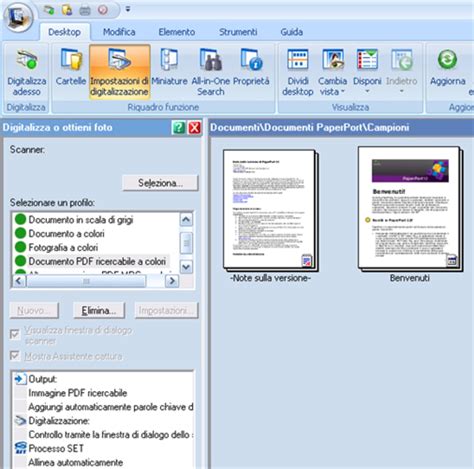Show the Cartelle pane
The width and height of the screenshot is (474, 469).
point(71,67)
